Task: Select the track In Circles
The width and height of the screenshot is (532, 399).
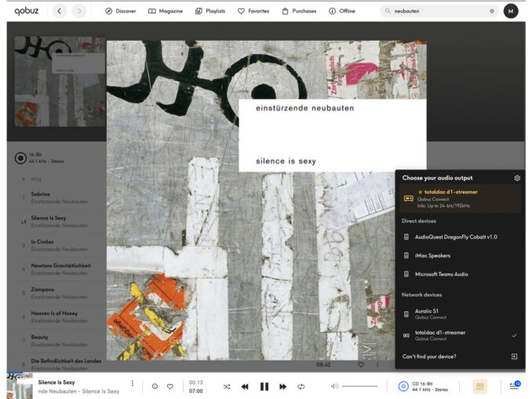Action: tap(42, 241)
